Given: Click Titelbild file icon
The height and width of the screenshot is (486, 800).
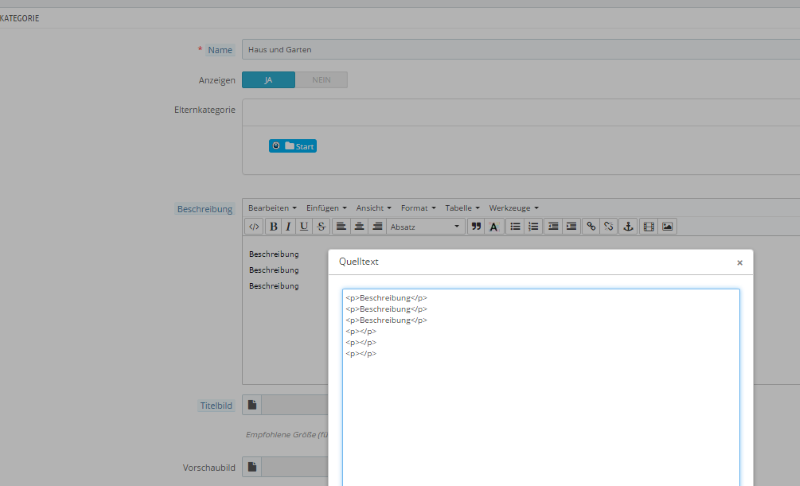Looking at the screenshot, I should click(252, 405).
